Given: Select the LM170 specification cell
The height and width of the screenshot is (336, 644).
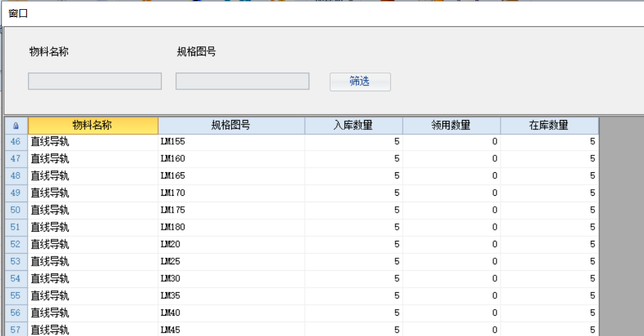Looking at the screenshot, I should coord(231,193).
